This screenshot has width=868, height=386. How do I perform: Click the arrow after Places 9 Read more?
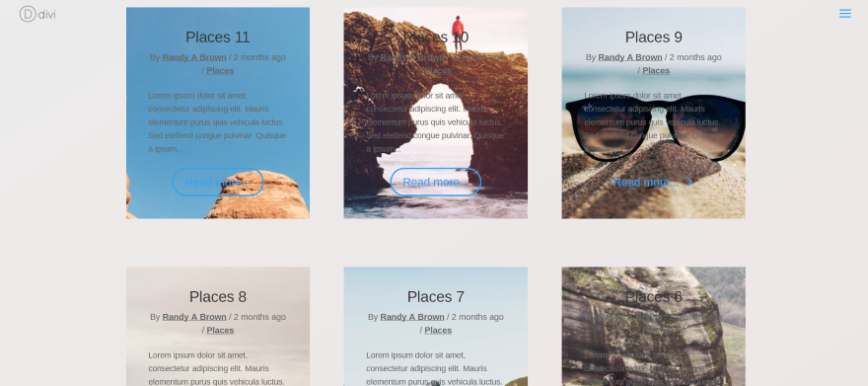click(x=689, y=183)
